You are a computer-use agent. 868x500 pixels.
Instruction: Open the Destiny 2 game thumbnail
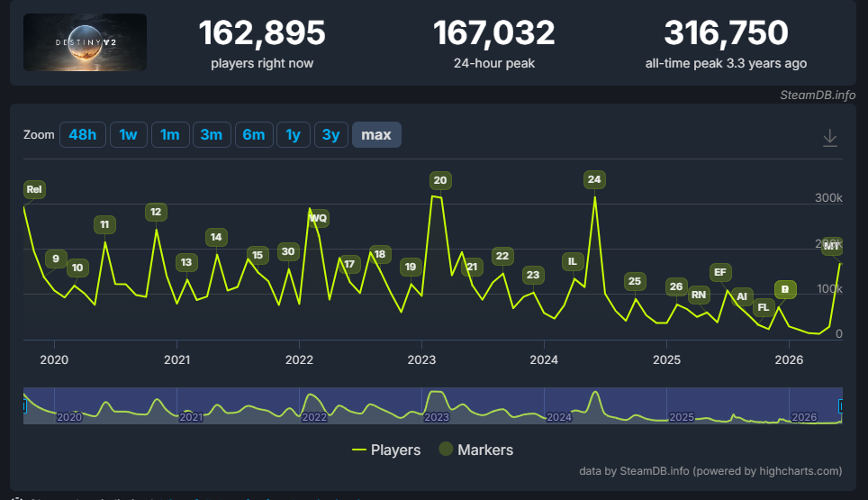point(86,42)
